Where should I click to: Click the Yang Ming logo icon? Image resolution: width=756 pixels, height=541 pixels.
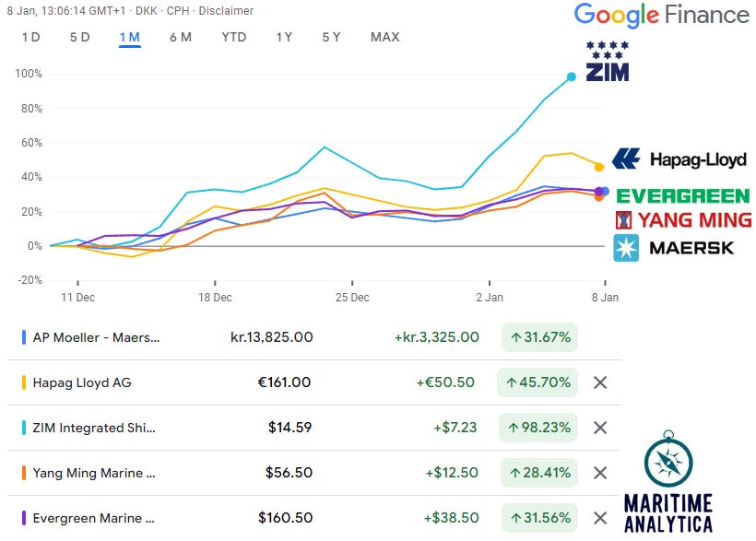click(x=624, y=220)
